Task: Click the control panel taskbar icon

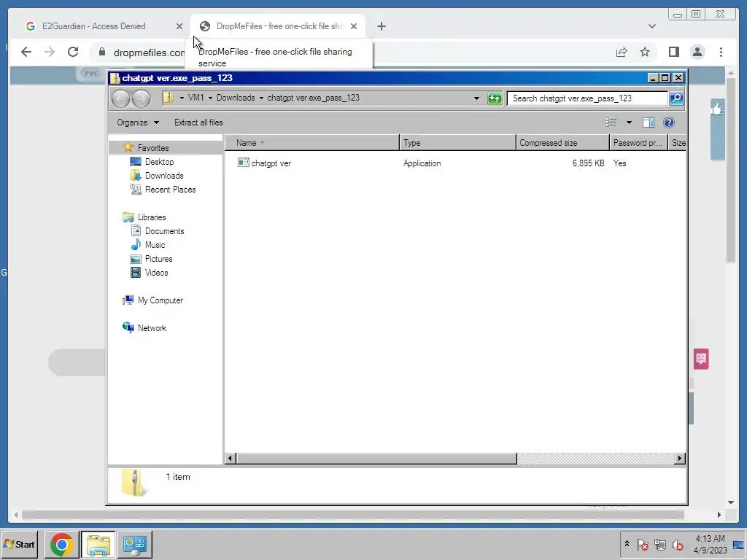Action: [x=135, y=544]
